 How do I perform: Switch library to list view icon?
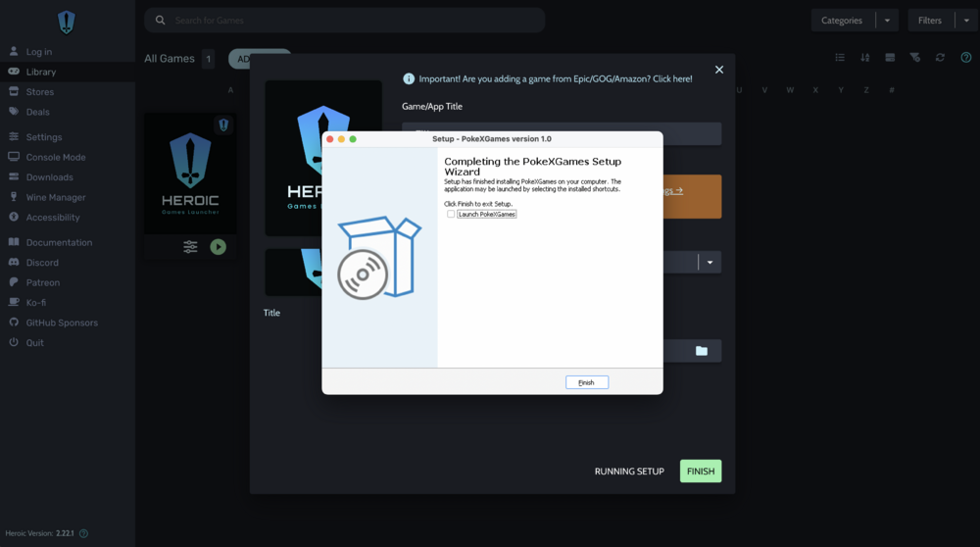(x=840, y=58)
